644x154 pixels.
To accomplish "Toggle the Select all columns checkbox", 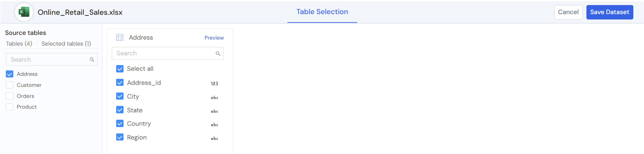I will [120, 69].
